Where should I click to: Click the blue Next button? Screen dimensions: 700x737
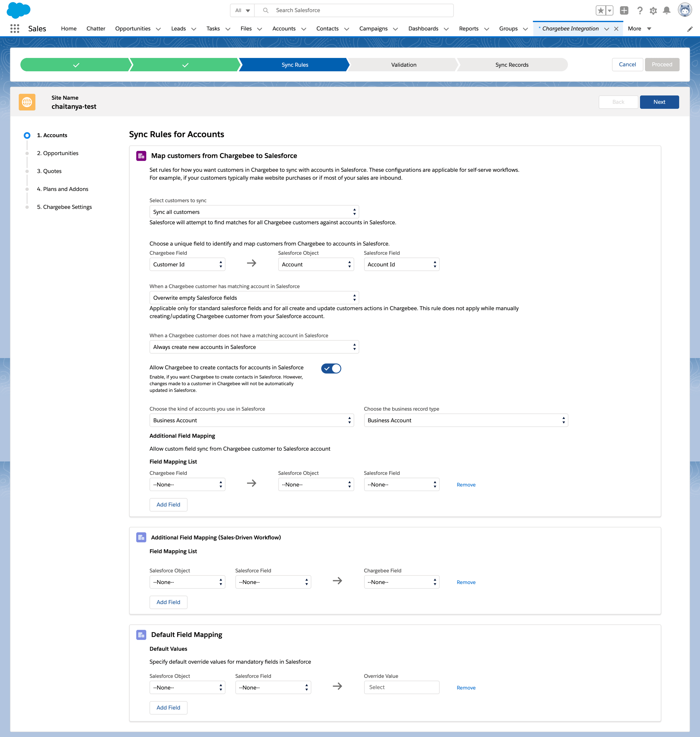(x=659, y=102)
